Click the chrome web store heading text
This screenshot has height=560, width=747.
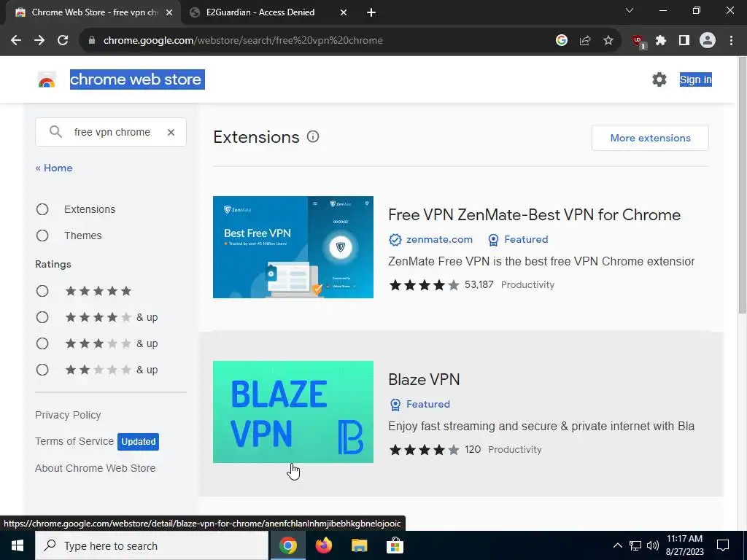click(x=136, y=79)
